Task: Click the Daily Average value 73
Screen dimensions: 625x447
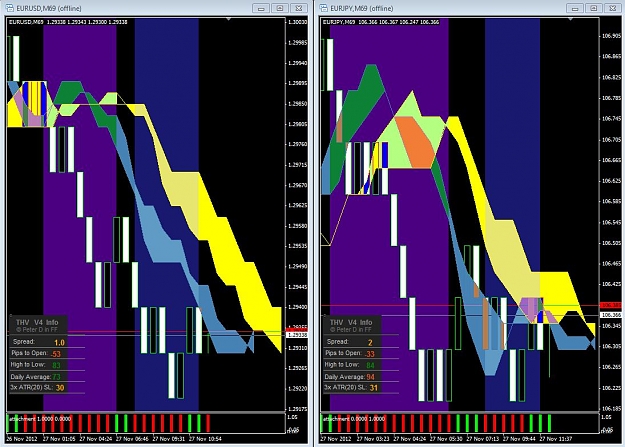Action: (x=56, y=376)
